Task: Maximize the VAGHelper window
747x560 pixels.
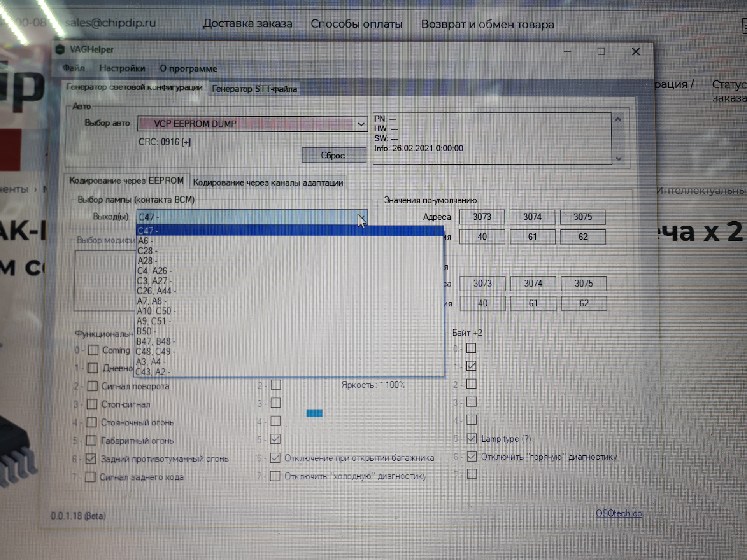Action: coord(601,52)
